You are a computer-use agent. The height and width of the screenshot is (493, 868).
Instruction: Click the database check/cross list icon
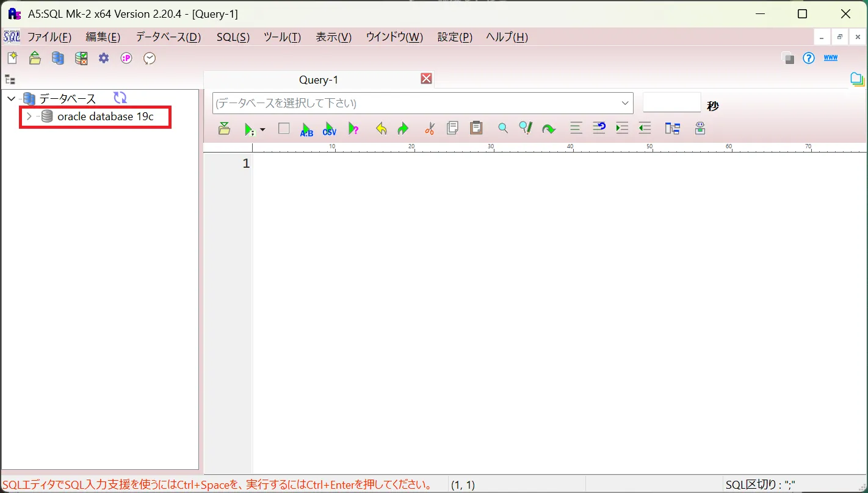tap(81, 58)
